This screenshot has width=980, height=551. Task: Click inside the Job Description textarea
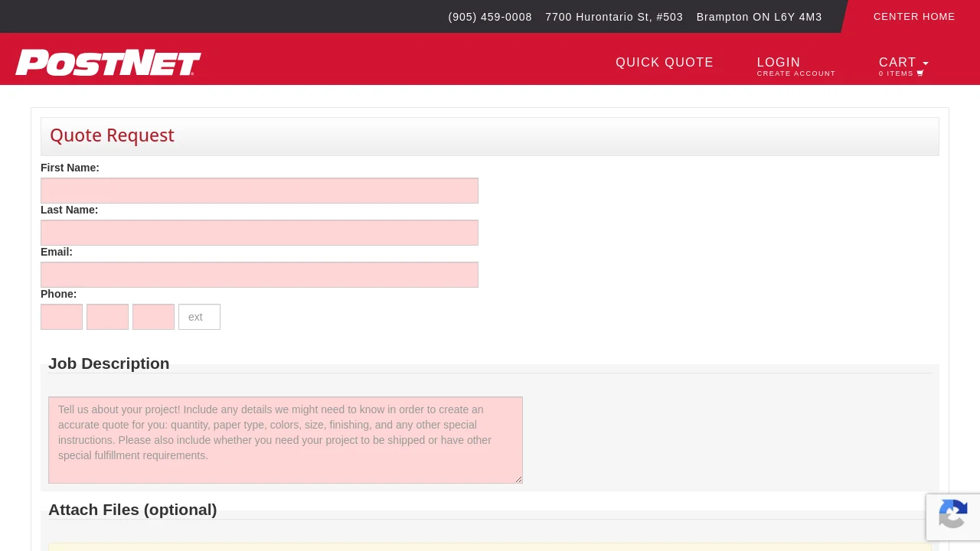click(285, 439)
